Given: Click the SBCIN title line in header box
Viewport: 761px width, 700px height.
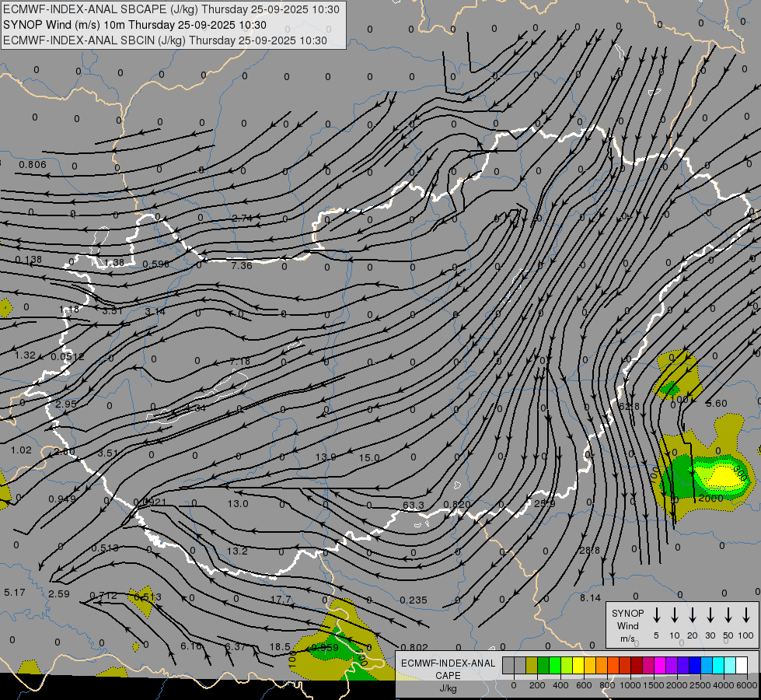Looking at the screenshot, I should point(165,40).
